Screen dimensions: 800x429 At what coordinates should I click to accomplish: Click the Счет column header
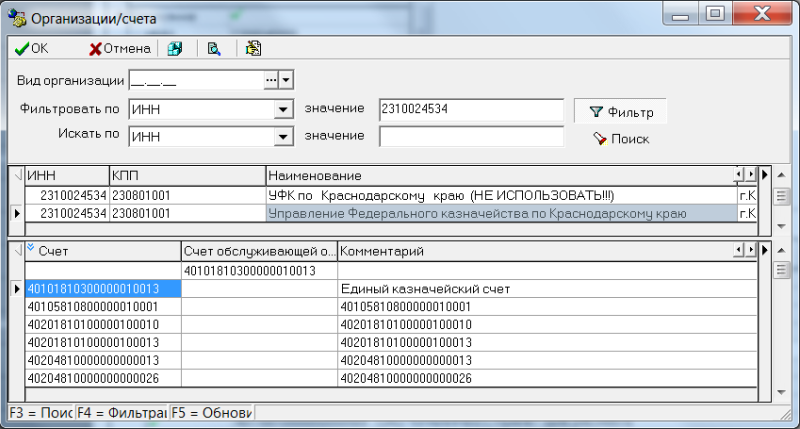pyautogui.click(x=103, y=251)
